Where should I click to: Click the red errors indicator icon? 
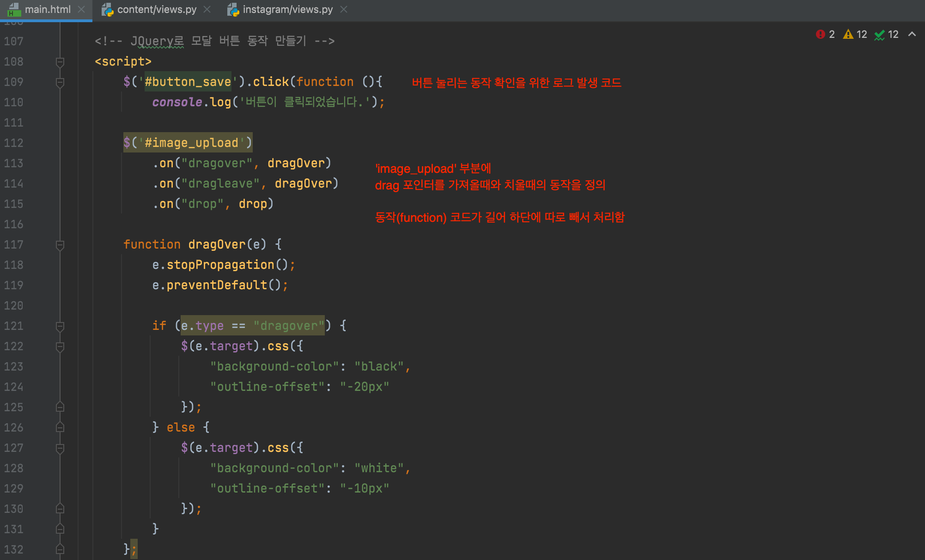[820, 34]
